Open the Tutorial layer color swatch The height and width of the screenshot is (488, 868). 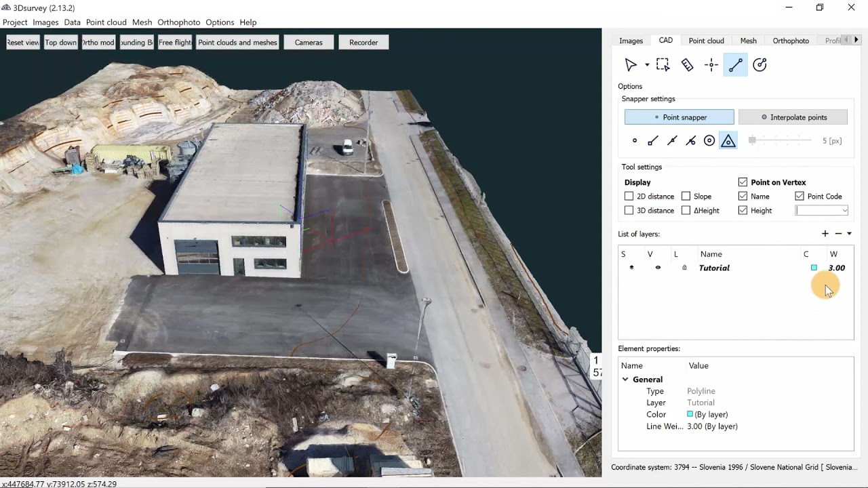tap(814, 268)
